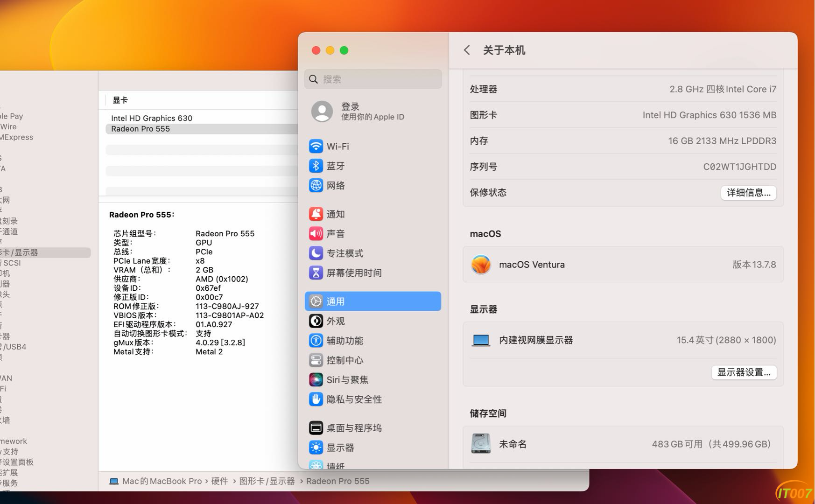This screenshot has height=504, width=815.
Task: Click 显卡 column header in System Information
Action: point(120,100)
